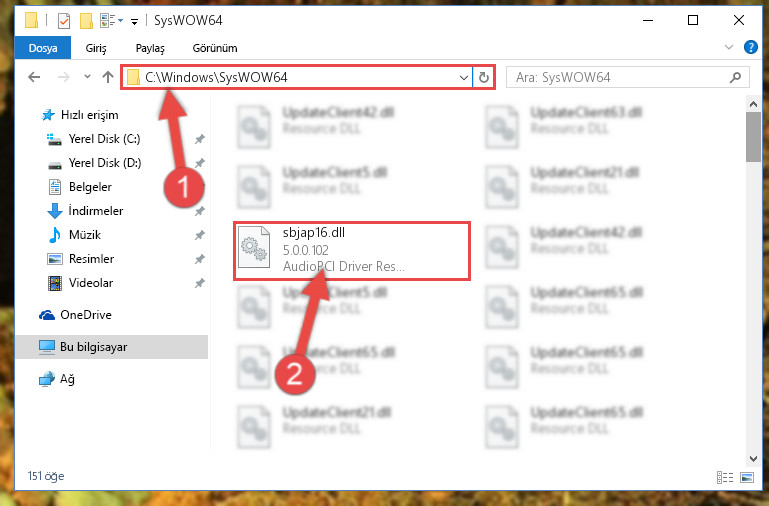Screen dimensions: 769x506
Task: Unpin Videolar from quick access
Action: pos(200,283)
